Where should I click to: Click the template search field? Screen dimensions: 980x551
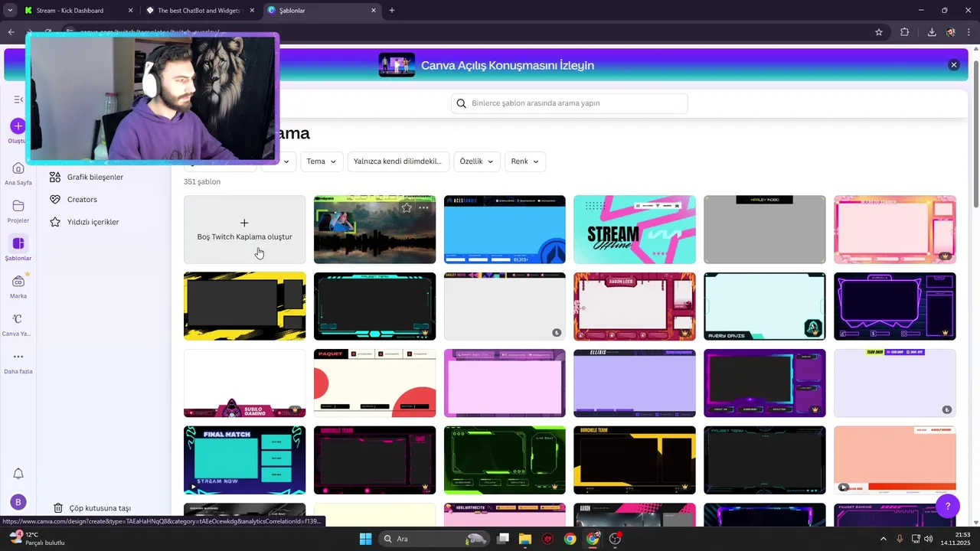click(x=570, y=103)
